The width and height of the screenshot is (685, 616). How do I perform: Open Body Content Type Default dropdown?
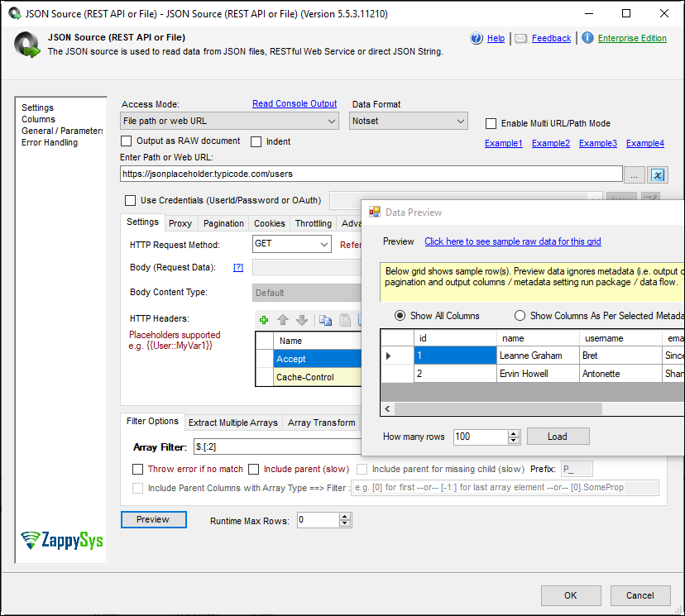(x=308, y=293)
